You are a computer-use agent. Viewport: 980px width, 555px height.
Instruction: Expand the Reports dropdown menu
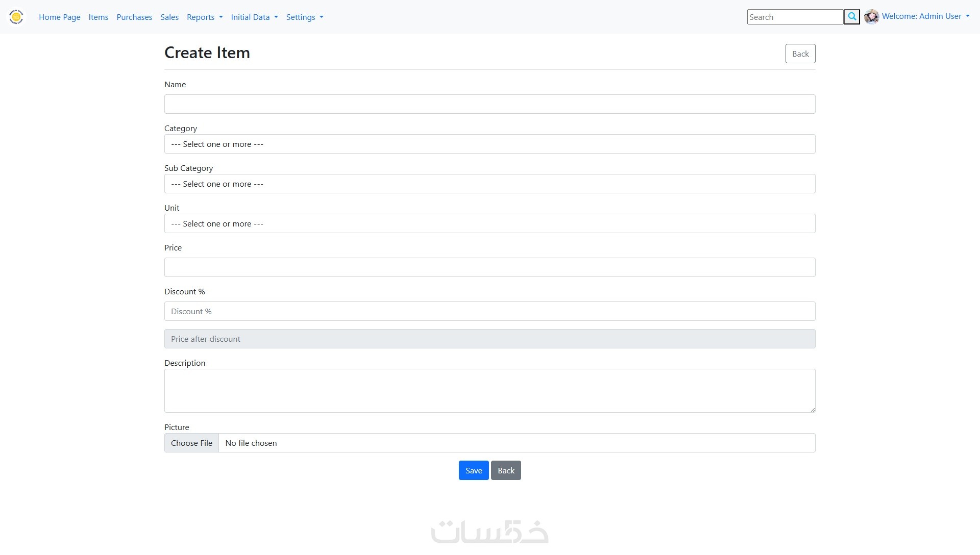205,17
